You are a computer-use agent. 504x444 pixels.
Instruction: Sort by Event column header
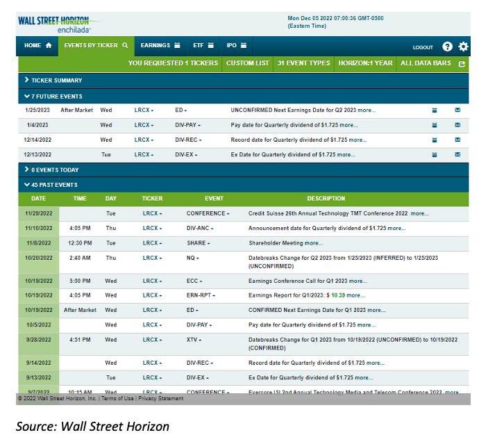[x=214, y=199]
